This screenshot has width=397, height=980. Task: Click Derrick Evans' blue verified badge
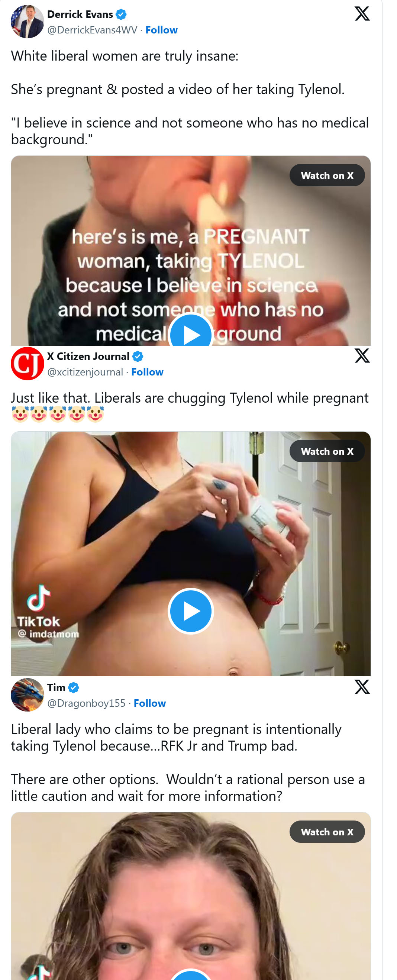coord(121,14)
